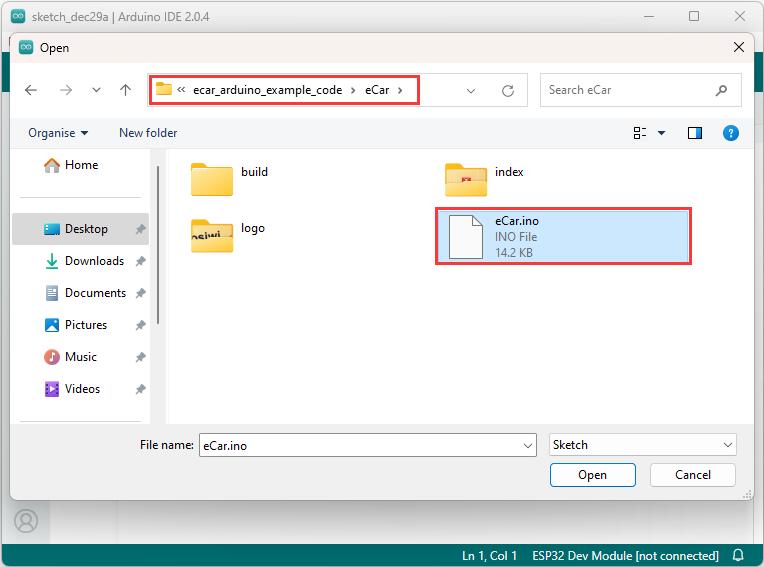This screenshot has height=567, width=764.
Task: Expand the File name dropdown arrow
Action: pyautogui.click(x=528, y=445)
